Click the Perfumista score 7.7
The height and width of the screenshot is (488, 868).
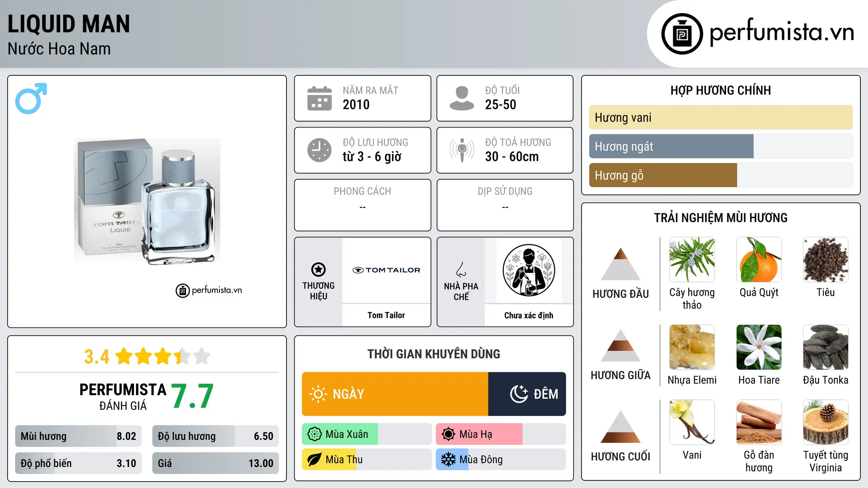[192, 396]
